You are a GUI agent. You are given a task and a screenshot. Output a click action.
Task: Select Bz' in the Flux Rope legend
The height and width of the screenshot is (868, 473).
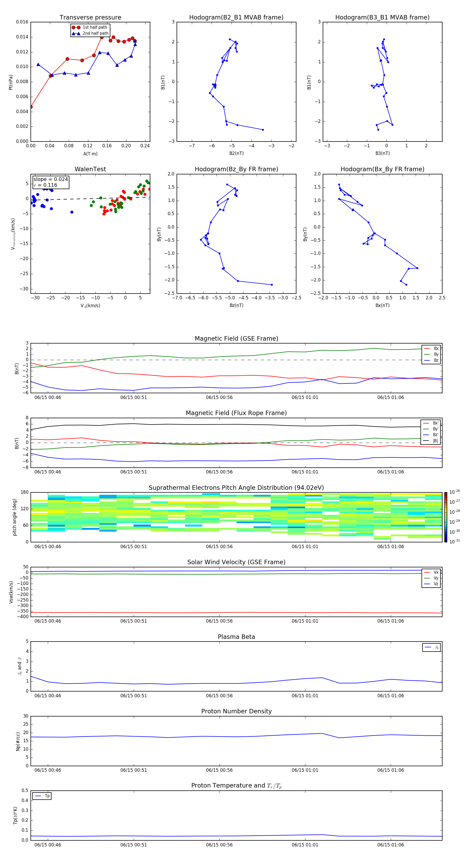click(x=431, y=435)
